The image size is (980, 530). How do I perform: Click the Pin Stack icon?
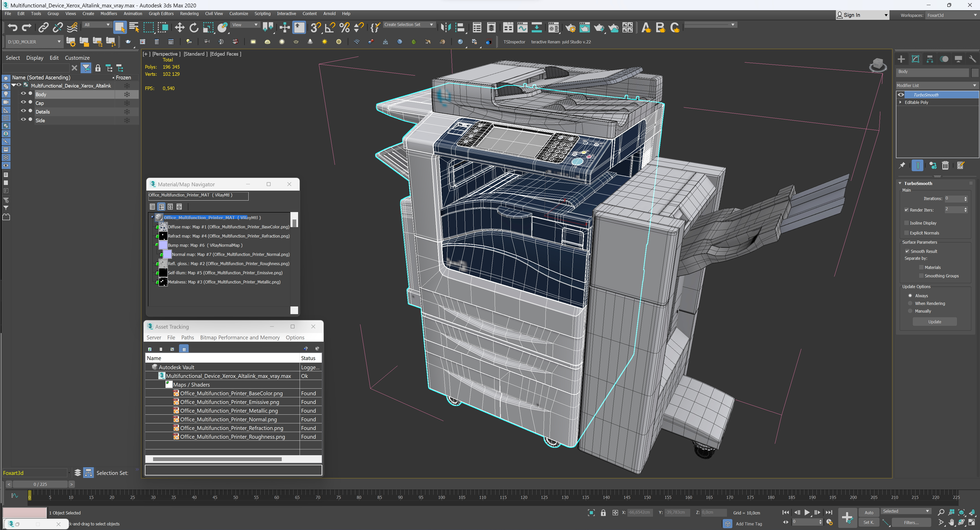[902, 165]
